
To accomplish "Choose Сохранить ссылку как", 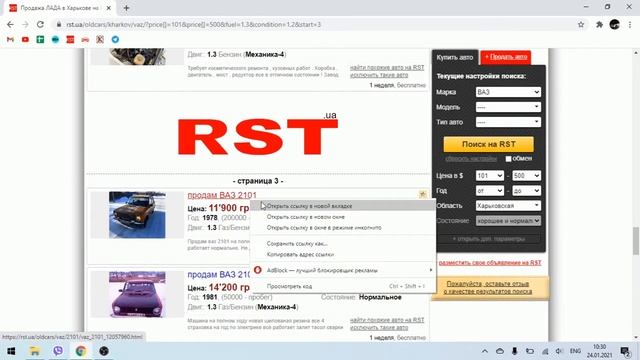I will point(343,244).
